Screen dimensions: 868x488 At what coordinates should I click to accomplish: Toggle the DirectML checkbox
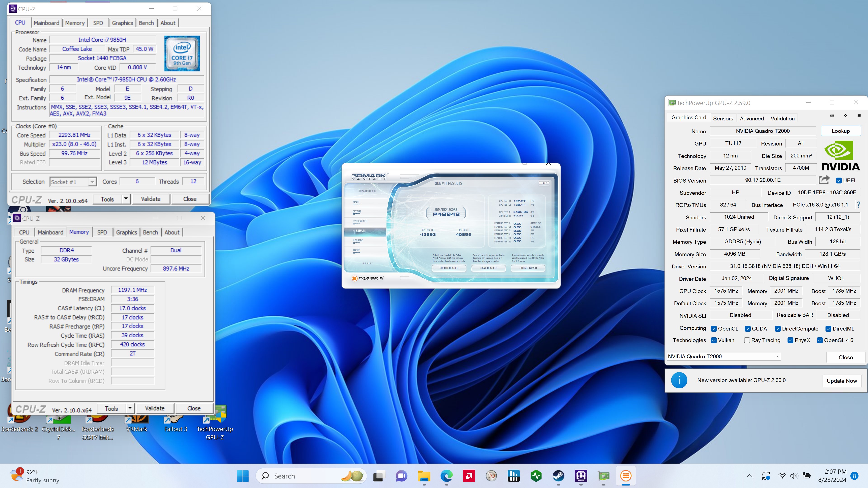(828, 329)
